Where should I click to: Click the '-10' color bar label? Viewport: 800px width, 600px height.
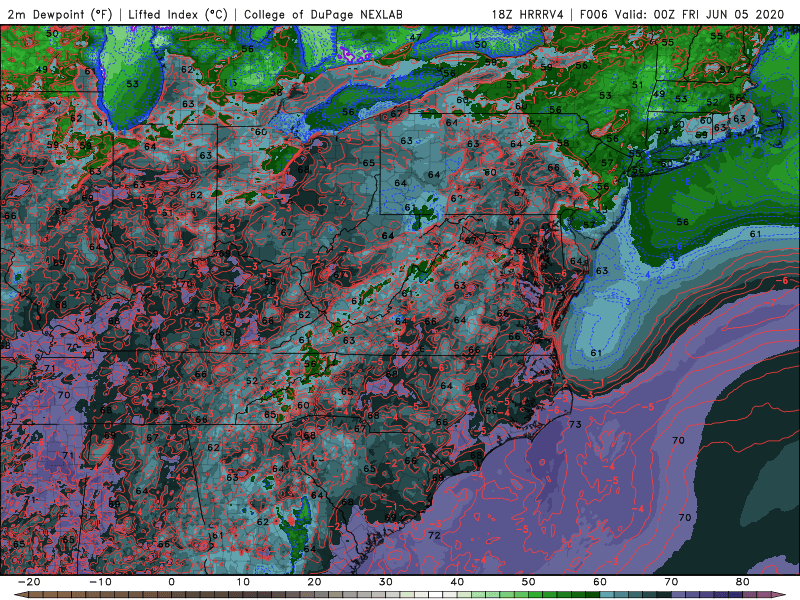tap(100, 582)
